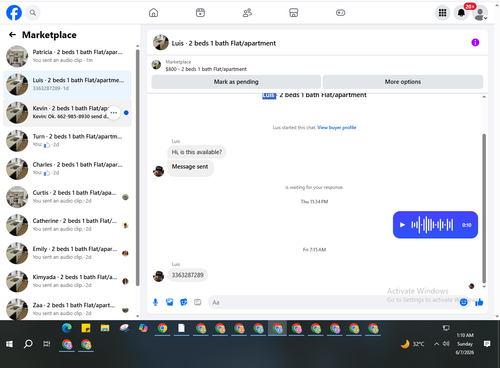Open Windows Start menu
This screenshot has width=500, height=368.
click(9, 344)
